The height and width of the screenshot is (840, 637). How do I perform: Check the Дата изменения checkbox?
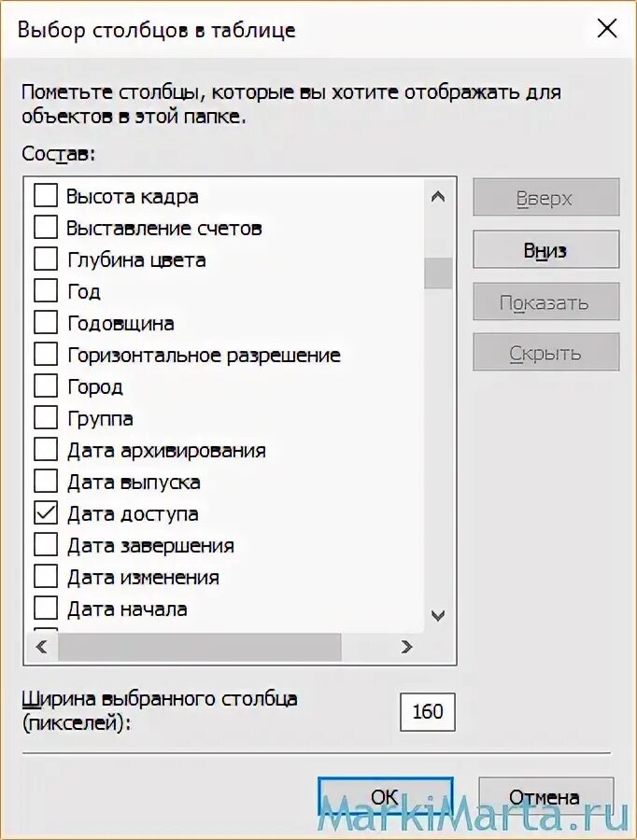tap(46, 578)
